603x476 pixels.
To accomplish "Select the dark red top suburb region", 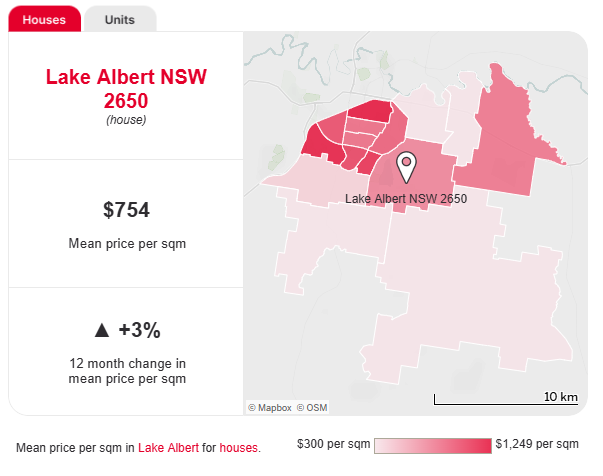I will pos(370,111).
